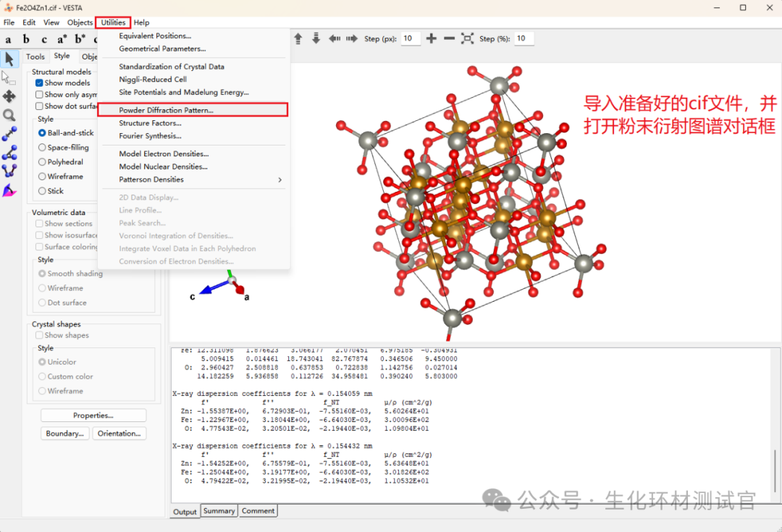
Task: Select the arrow pointer tool
Action: click(9, 59)
